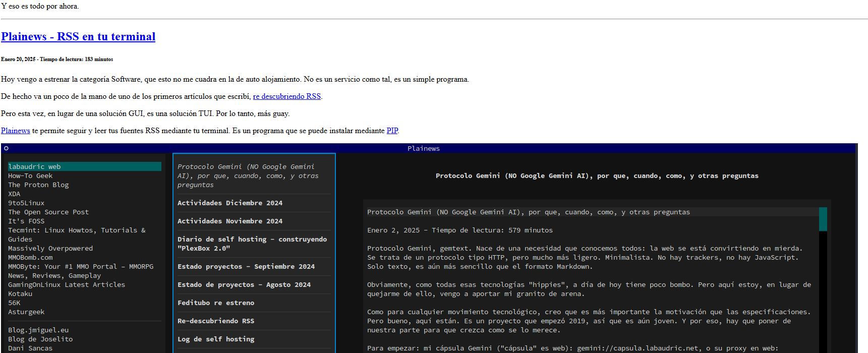Open the Blog.jmiguel.eu feed
The height and width of the screenshot is (353, 868).
(x=38, y=330)
